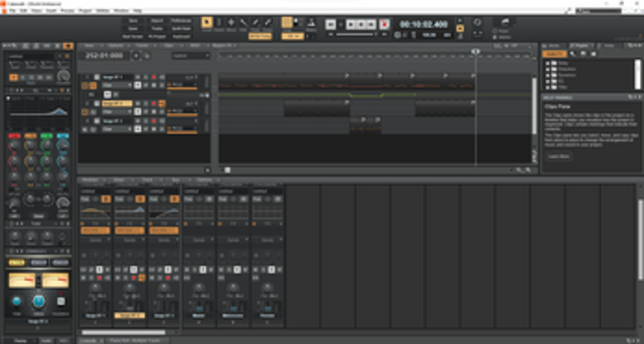644x344 pixels.
Task: Select the Select tool
Action: (x=219, y=23)
